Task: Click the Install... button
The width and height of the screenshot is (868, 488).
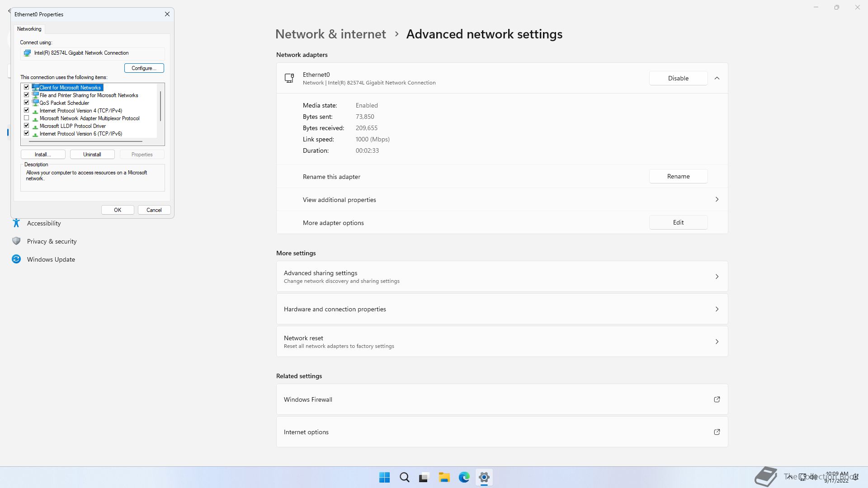Action: 43,155
